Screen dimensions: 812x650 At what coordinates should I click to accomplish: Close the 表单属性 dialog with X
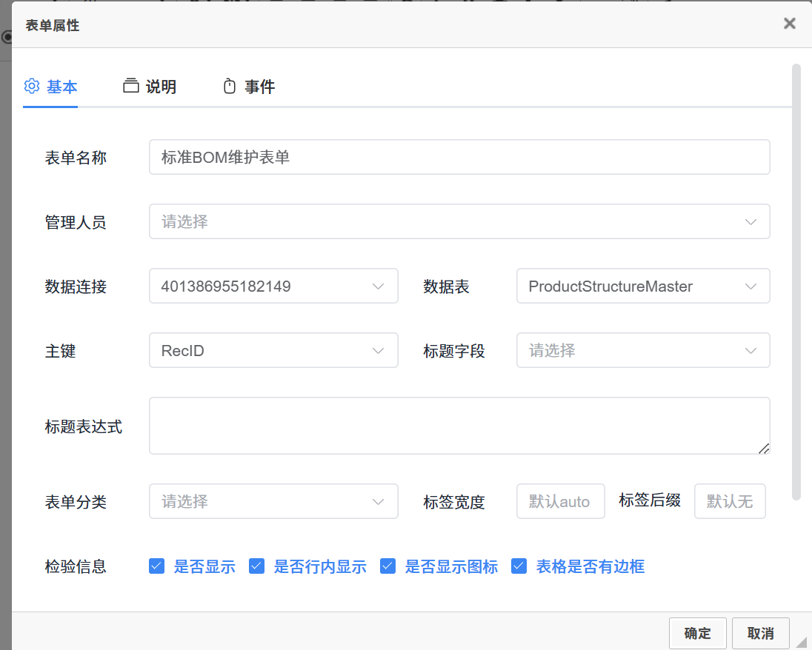pos(790,24)
